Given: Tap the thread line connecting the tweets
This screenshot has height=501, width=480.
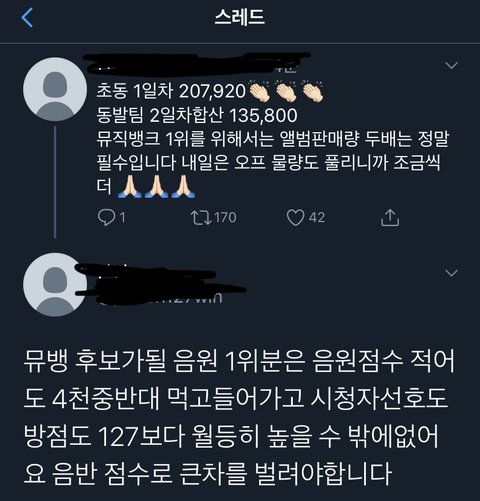Looking at the screenshot, I should coord(55,182).
